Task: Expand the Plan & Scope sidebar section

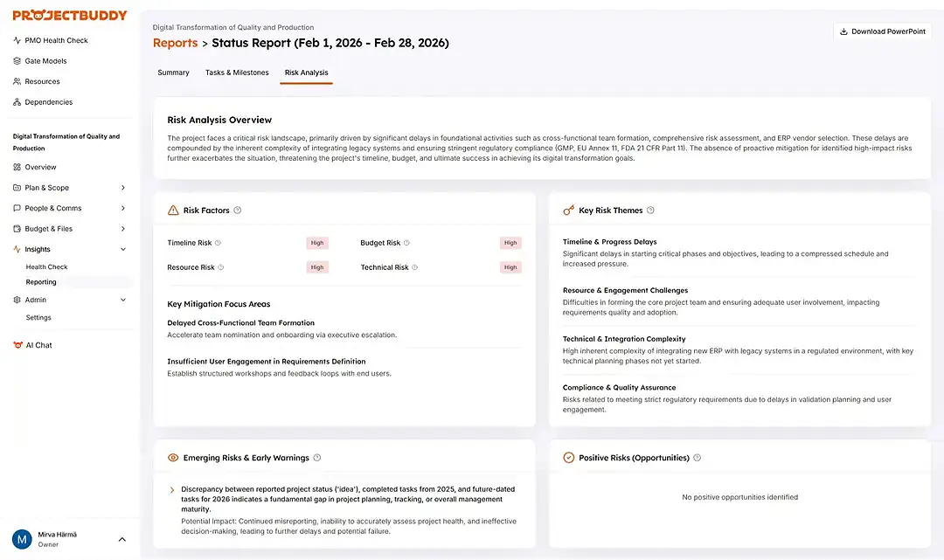Action: click(x=122, y=188)
